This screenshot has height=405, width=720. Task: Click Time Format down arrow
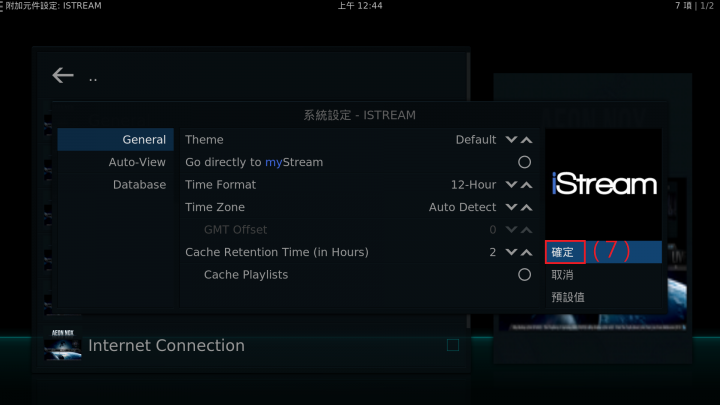pyautogui.click(x=511, y=185)
